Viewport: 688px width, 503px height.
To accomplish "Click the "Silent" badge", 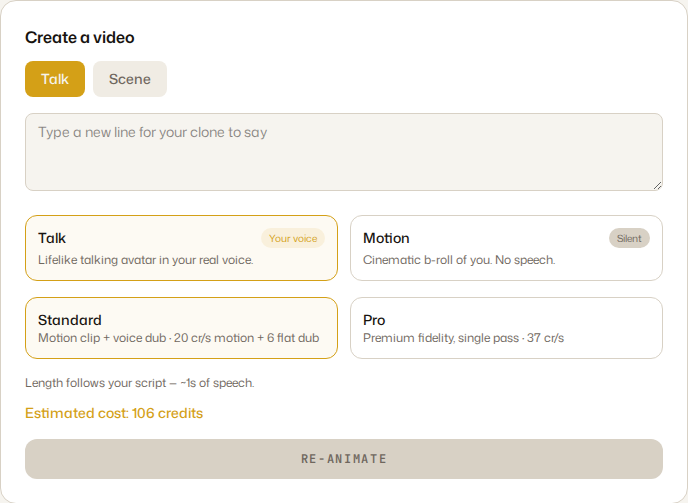I will click(x=629, y=238).
